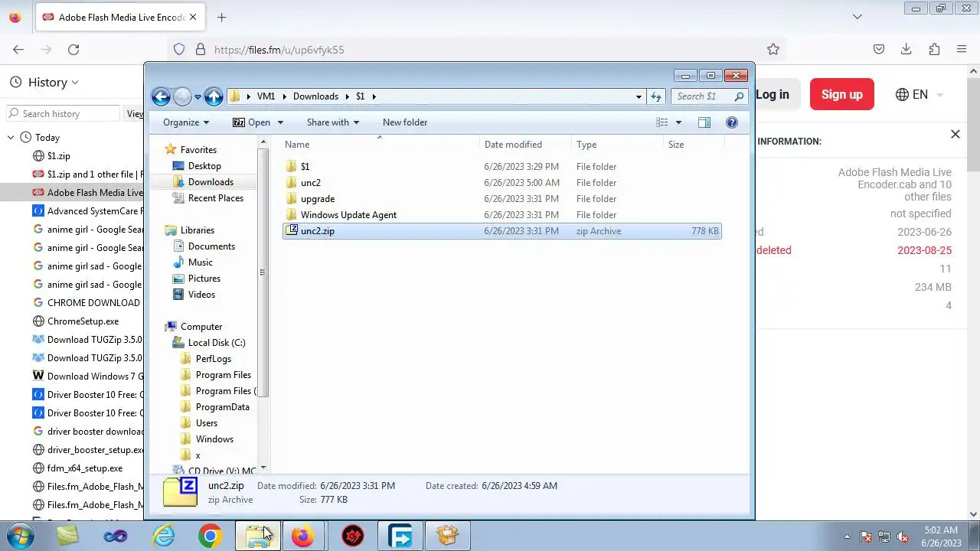
Task: Click the Explorer back arrow button
Action: pyautogui.click(x=161, y=96)
